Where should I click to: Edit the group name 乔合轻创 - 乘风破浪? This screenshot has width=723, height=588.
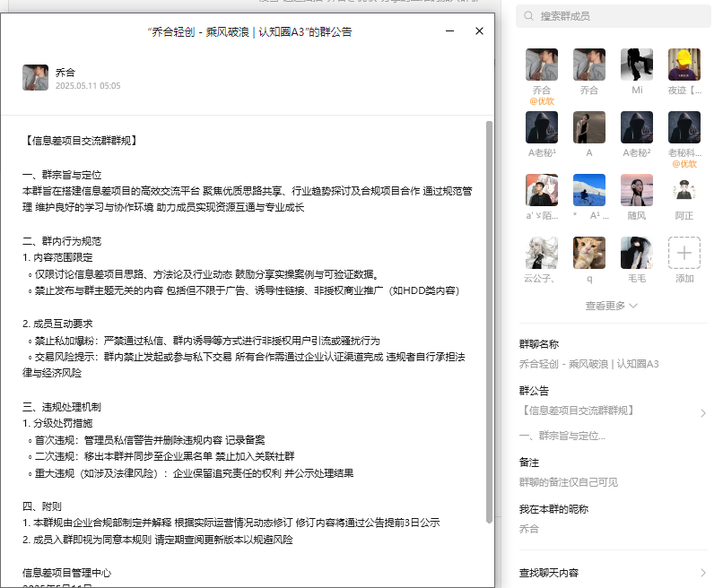click(x=588, y=364)
